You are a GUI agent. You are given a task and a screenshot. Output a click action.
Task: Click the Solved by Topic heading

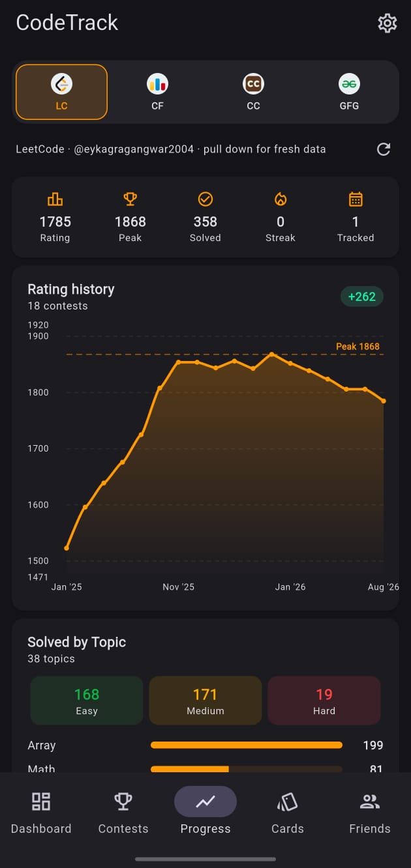pos(76,642)
